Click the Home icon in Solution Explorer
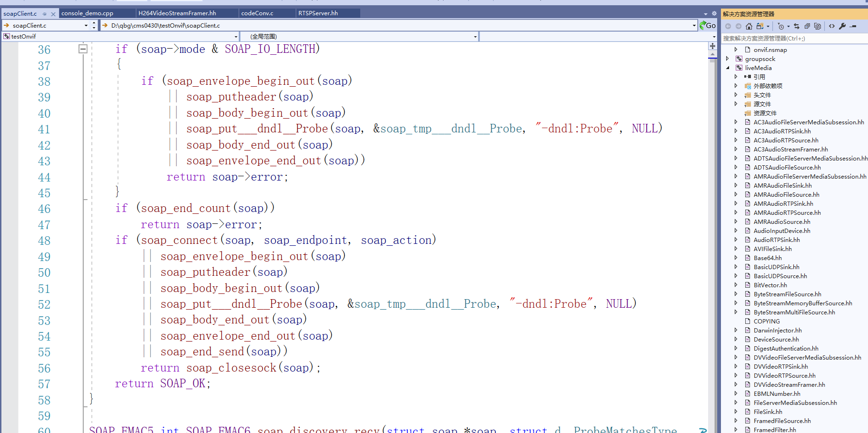The height and width of the screenshot is (433, 868). coord(749,26)
